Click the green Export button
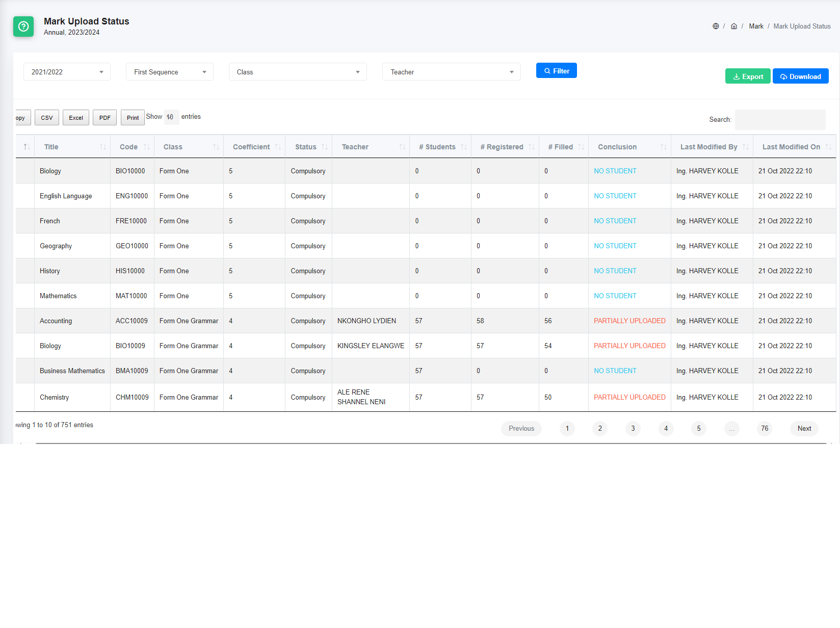Viewport: 840px width, 628px height. tap(747, 76)
